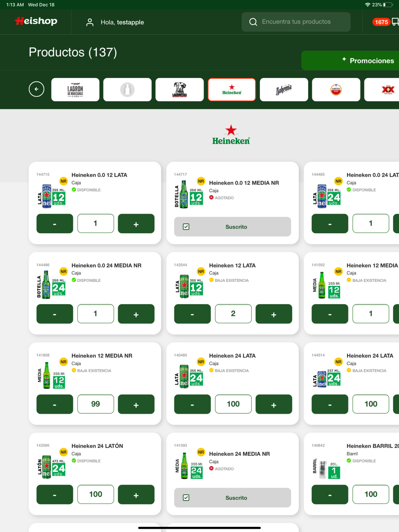The width and height of the screenshot is (399, 532).
Task: Click the Productos (137) heading
Action: (73, 52)
